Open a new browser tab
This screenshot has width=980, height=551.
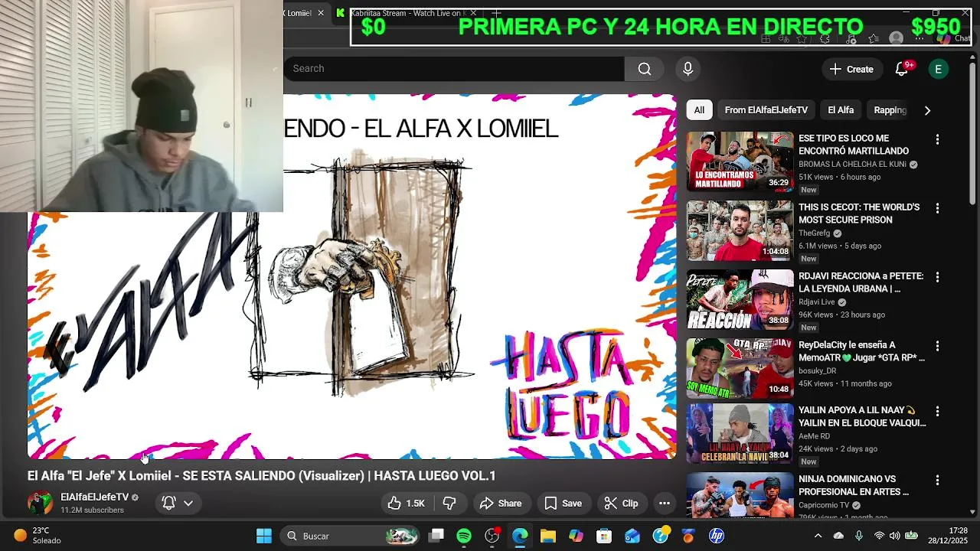point(496,13)
